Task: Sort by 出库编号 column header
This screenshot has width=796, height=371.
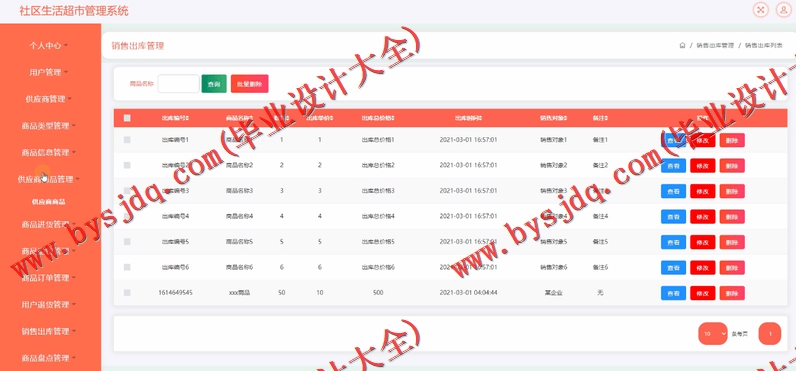Action: tap(175, 118)
